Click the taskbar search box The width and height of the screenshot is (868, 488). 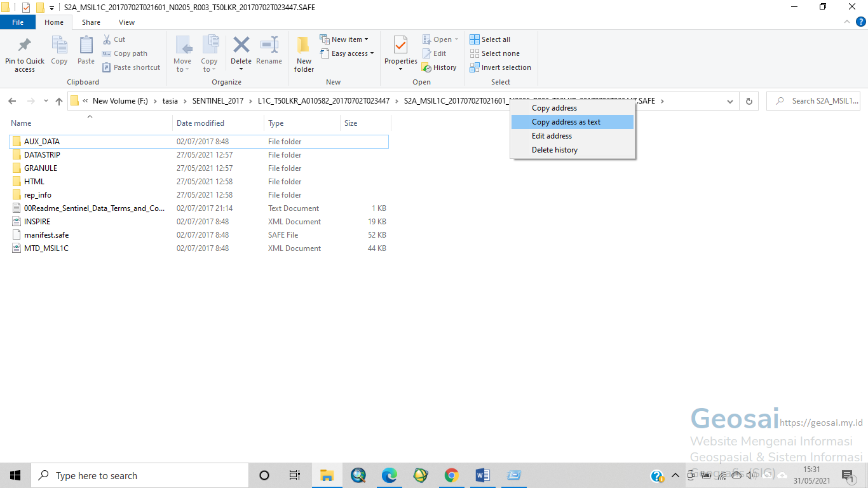[x=140, y=475]
